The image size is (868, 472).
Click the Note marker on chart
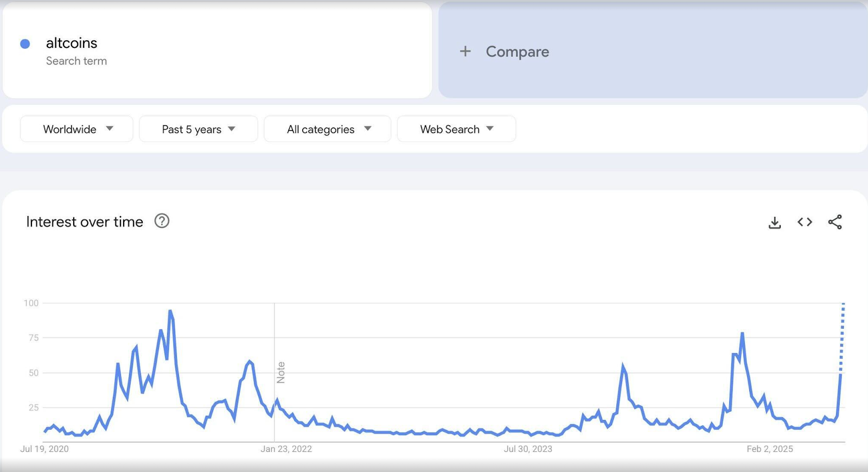pos(280,373)
